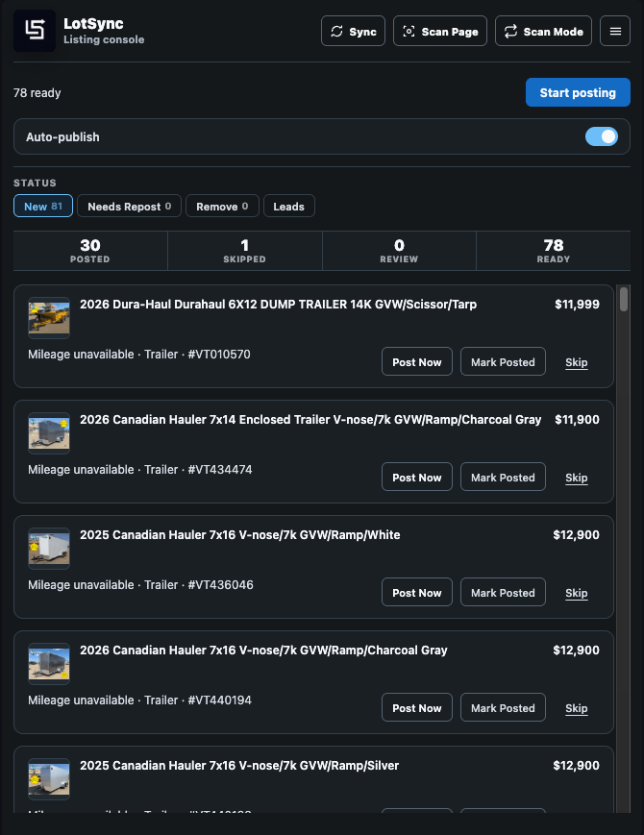Select the Remove status tab
The image size is (644, 835).
coord(222,206)
